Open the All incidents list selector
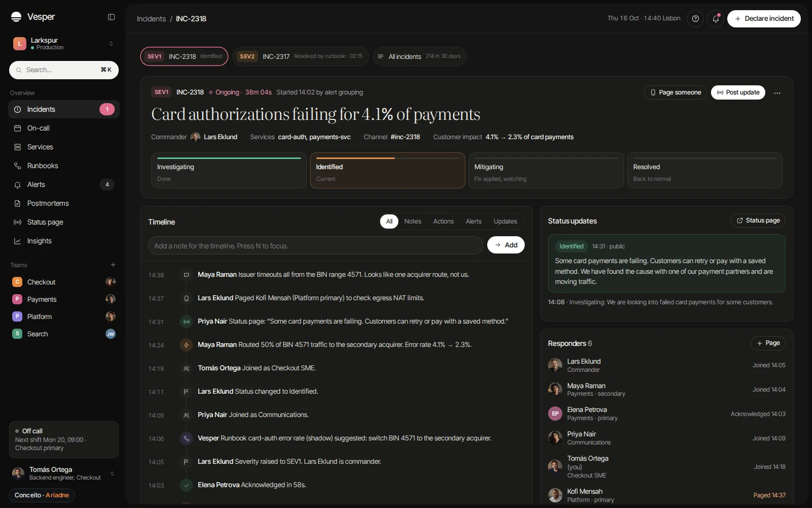Image resolution: width=812 pixels, height=508 pixels. (420, 56)
